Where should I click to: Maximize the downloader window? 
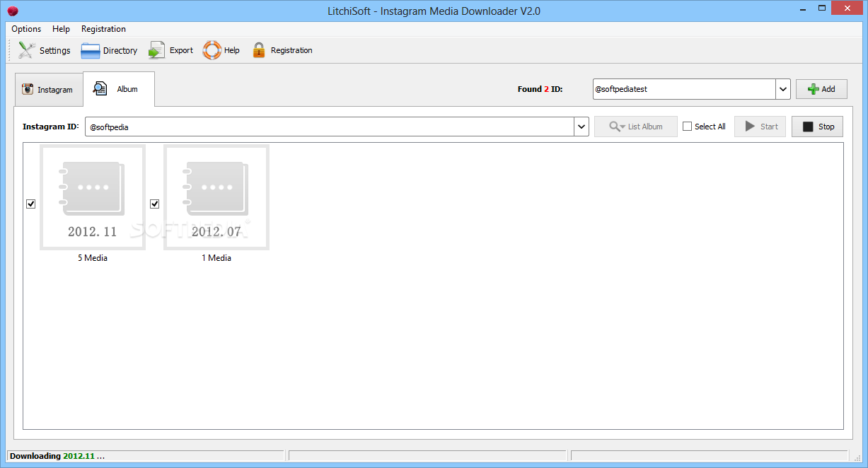coord(822,8)
